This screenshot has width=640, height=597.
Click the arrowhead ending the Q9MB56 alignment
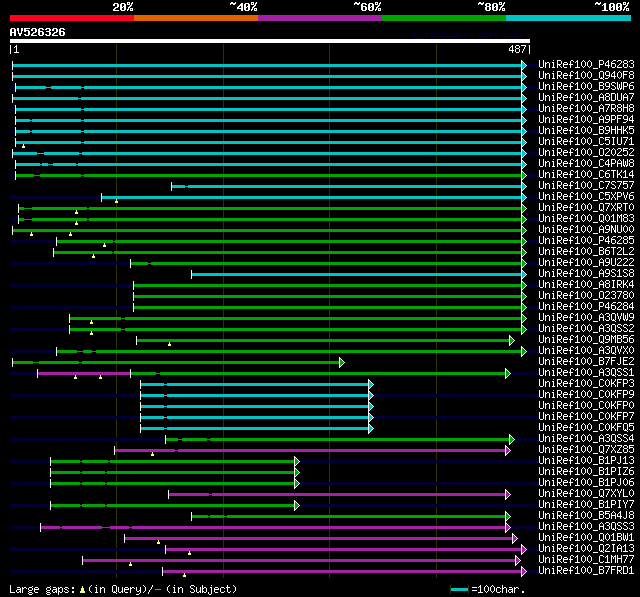pos(512,340)
